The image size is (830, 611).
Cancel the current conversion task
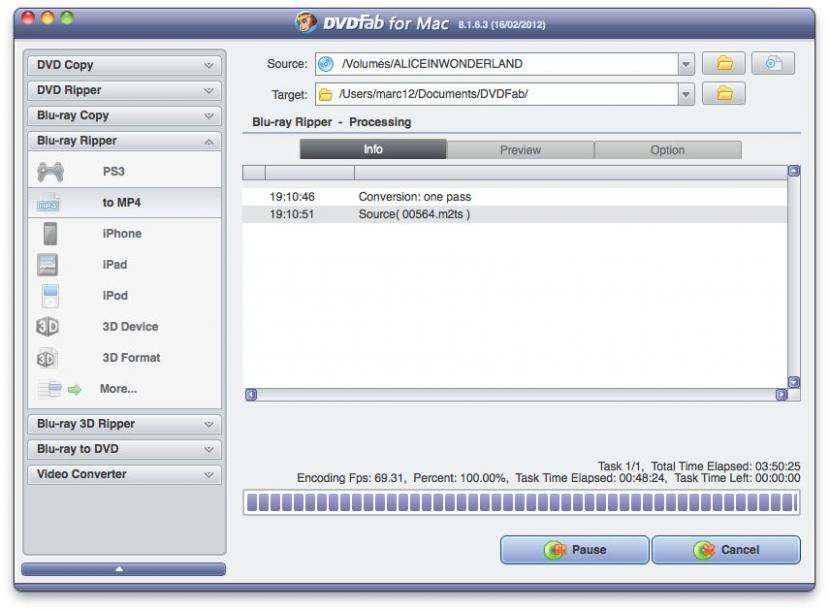coord(726,550)
